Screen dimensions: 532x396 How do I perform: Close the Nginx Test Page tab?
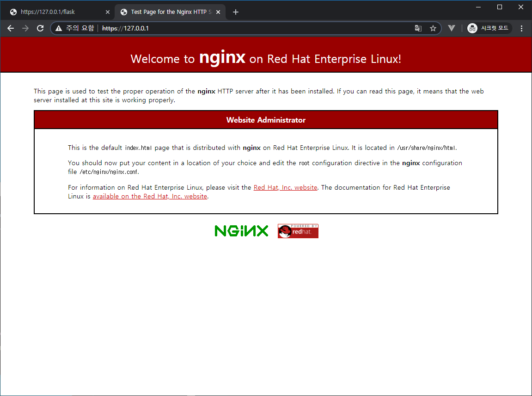click(x=218, y=12)
